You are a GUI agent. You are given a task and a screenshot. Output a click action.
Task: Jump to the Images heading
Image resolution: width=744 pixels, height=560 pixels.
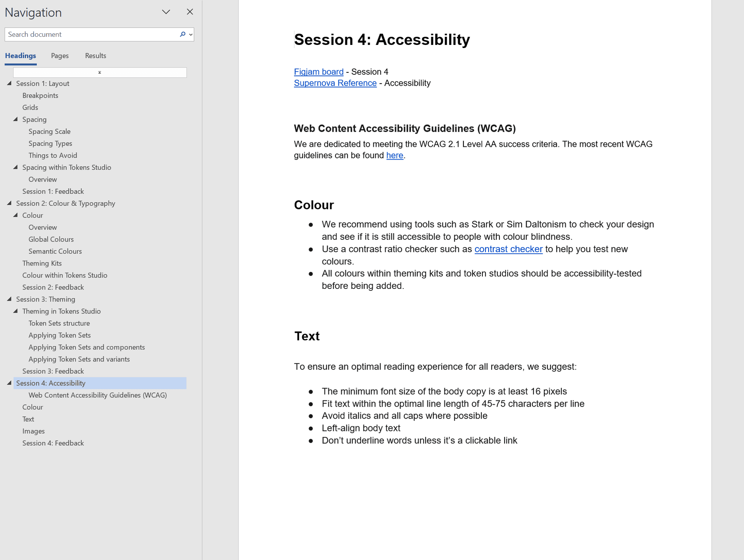33,431
